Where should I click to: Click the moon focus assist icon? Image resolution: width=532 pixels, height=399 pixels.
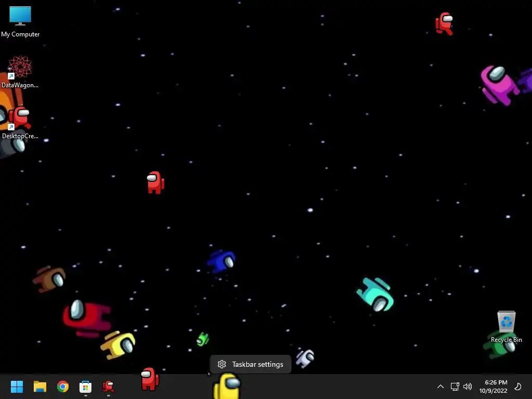coord(518,387)
